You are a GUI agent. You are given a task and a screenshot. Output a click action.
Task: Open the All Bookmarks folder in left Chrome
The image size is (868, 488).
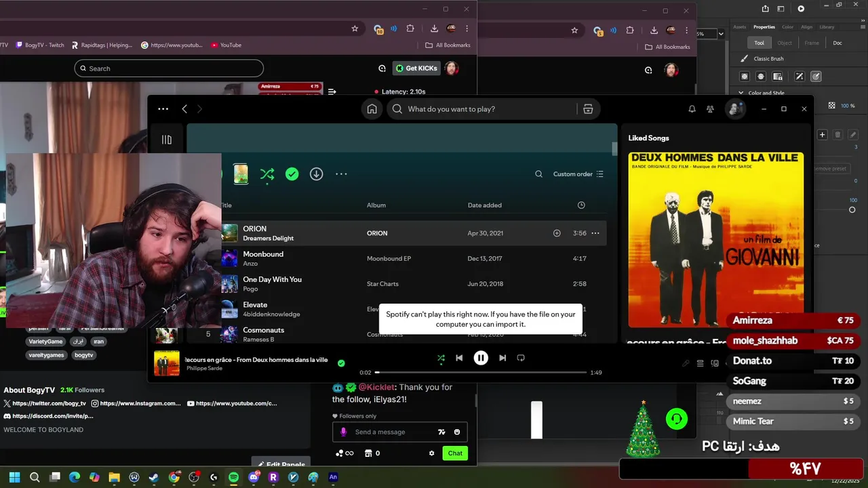(x=448, y=45)
